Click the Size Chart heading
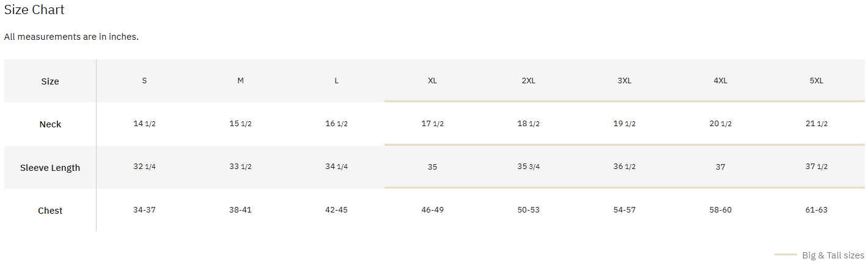 pyautogui.click(x=34, y=10)
